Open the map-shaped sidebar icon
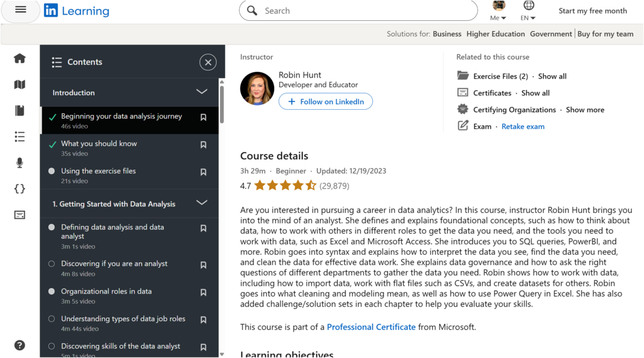The height and width of the screenshot is (358, 644). [x=20, y=85]
